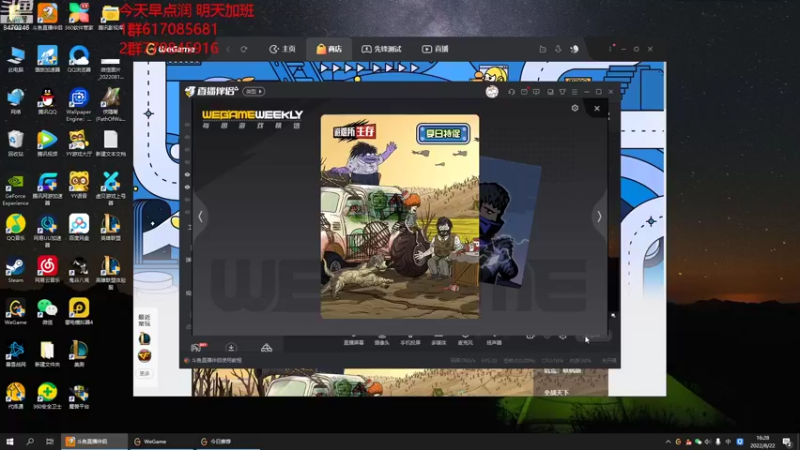The image size is (800, 450).
Task: Open 回收站 recycle bin
Action: point(16,143)
